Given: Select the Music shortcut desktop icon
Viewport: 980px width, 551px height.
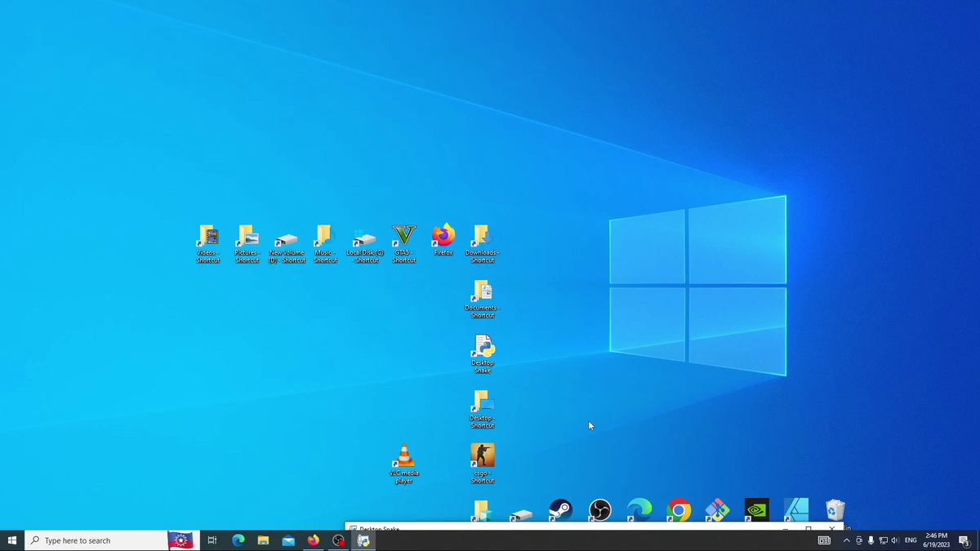Looking at the screenshot, I should (325, 244).
